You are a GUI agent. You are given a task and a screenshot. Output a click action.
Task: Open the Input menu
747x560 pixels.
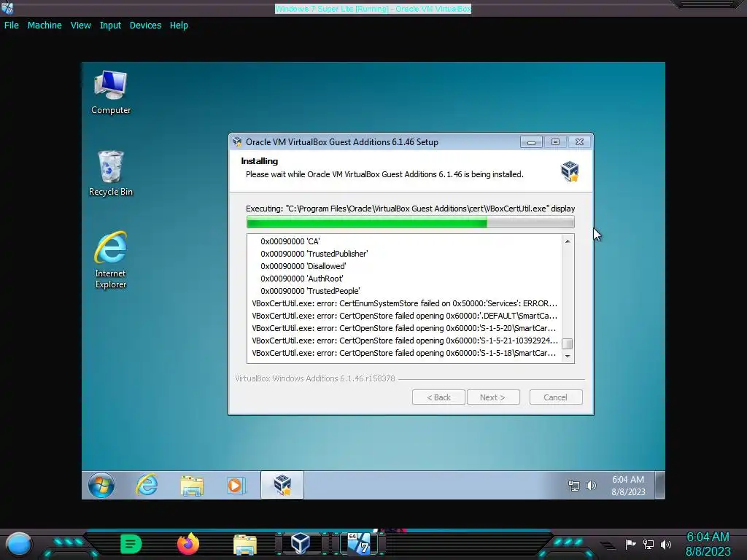click(x=110, y=26)
